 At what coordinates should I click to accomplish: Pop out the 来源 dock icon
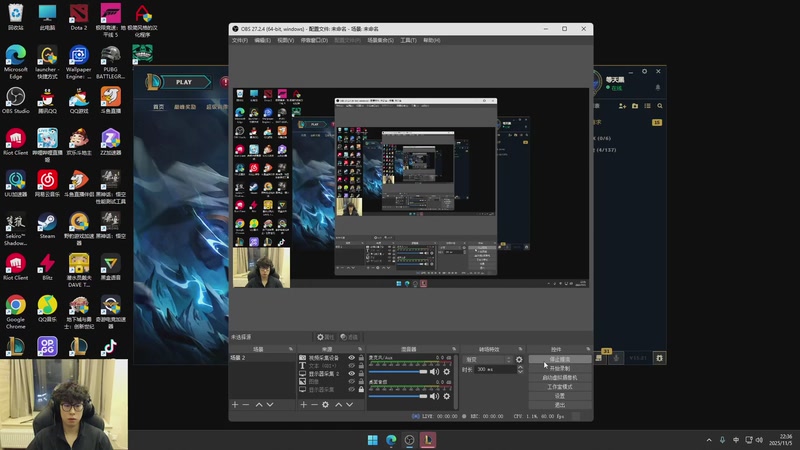(x=360, y=349)
